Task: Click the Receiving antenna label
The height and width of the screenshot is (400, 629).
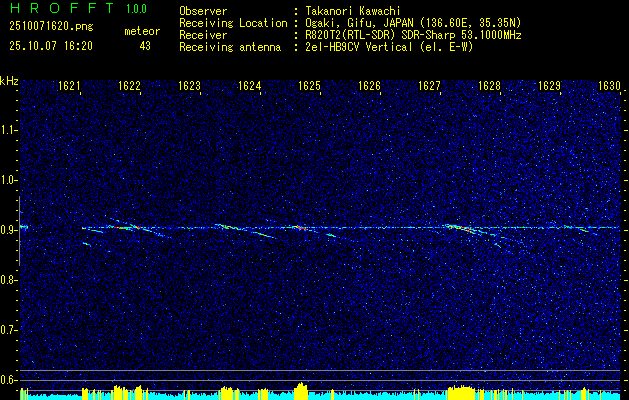Action: [x=230, y=47]
